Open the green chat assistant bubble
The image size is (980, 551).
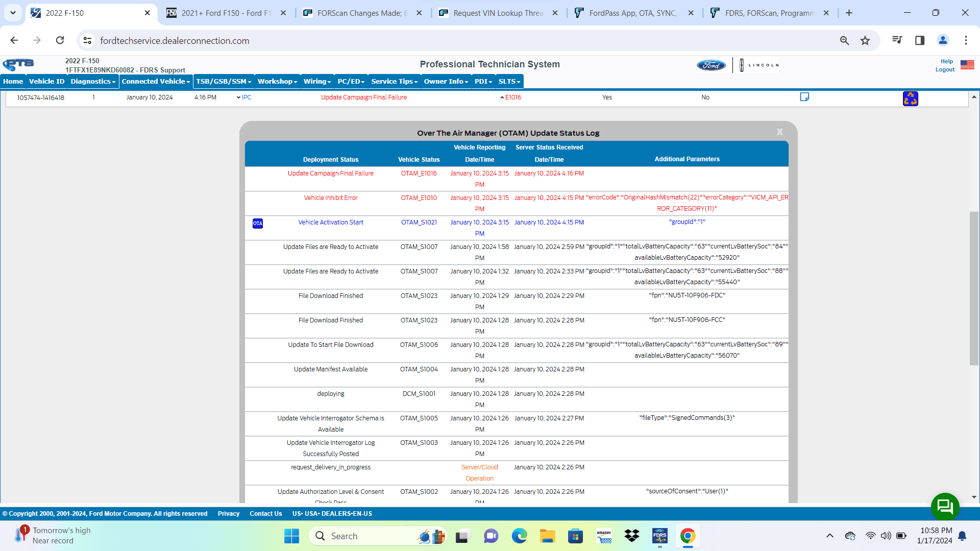coord(945,507)
